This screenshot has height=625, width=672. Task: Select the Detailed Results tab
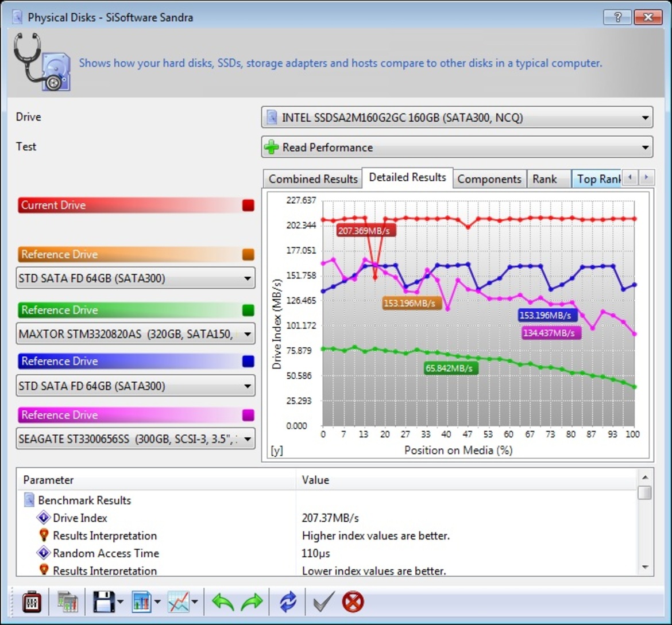pyautogui.click(x=408, y=177)
